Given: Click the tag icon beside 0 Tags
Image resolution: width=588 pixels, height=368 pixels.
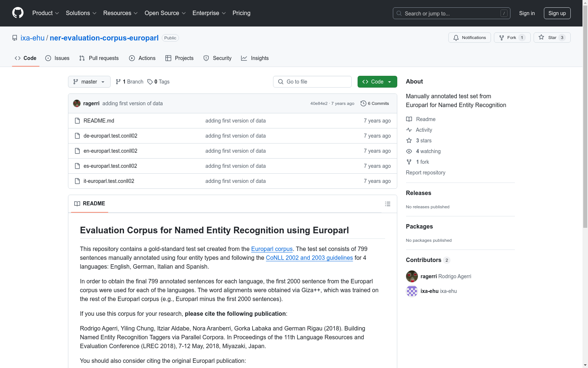Looking at the screenshot, I should click(150, 82).
